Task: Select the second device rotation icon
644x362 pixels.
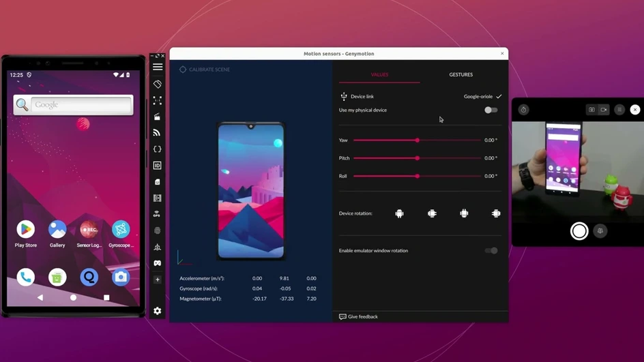Action: (x=432, y=213)
